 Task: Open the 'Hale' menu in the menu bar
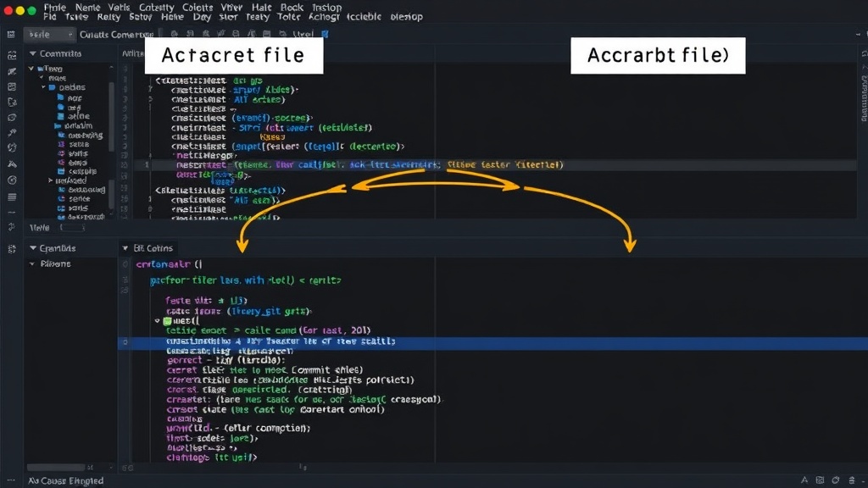[261, 7]
